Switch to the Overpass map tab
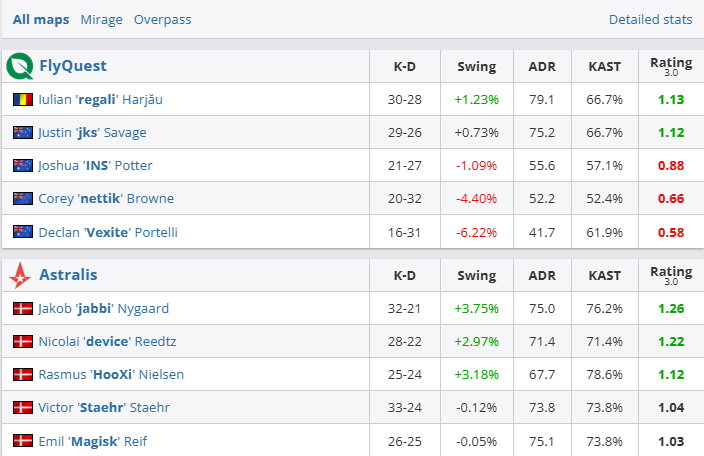Screen dimensions: 704x456 point(162,19)
